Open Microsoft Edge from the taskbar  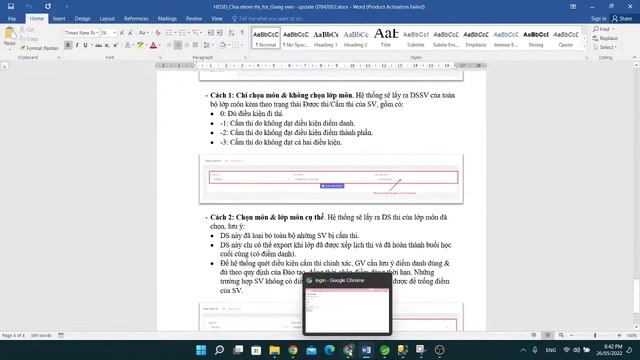point(330,350)
